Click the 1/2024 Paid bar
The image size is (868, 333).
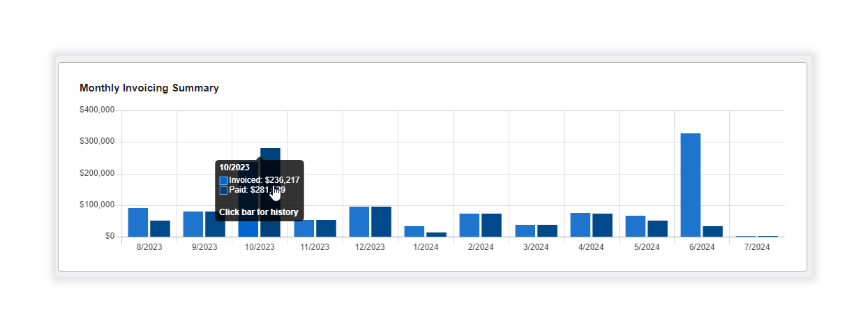tap(436, 235)
